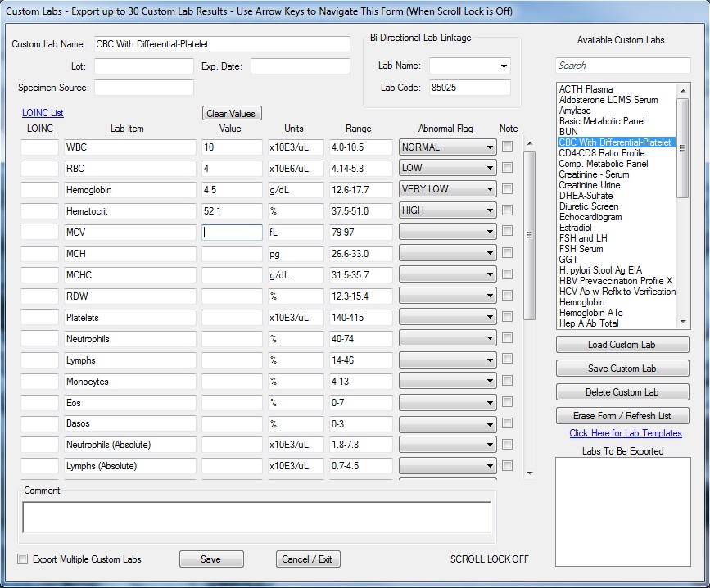Click the Lab Code field containing 85025
Screen dimensions: 710x588
pyautogui.click(x=470, y=88)
